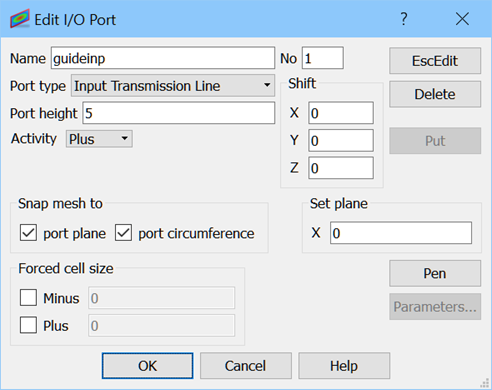Open the Activity dropdown set to Plus

[x=99, y=139]
